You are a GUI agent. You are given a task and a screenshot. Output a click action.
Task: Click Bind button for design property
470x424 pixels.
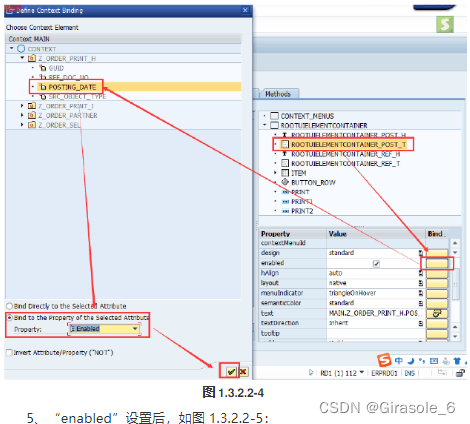point(437,253)
